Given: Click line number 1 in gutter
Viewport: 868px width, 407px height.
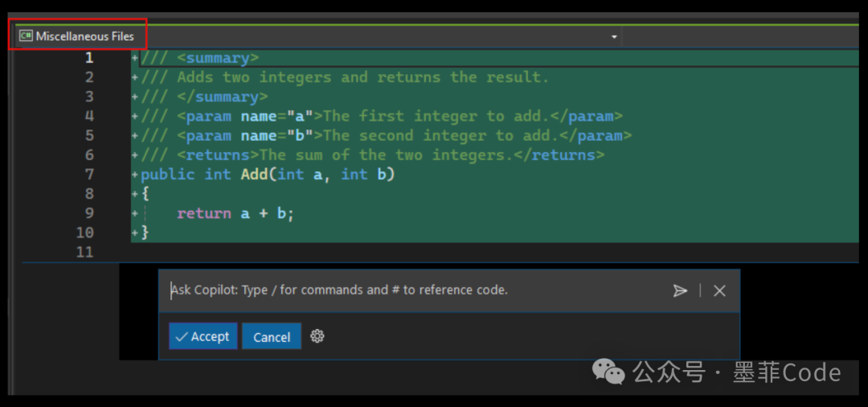Looking at the screenshot, I should pos(88,58).
